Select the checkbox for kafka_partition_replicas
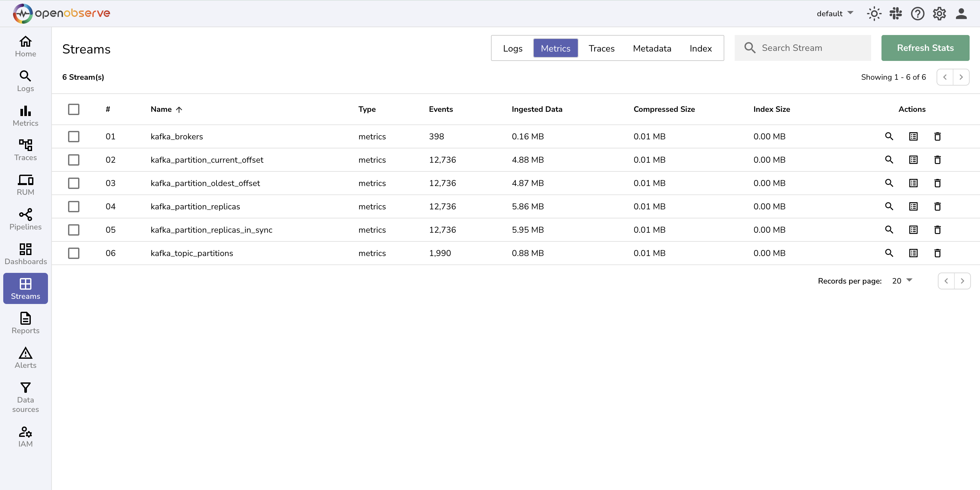This screenshot has width=980, height=490. (x=74, y=206)
